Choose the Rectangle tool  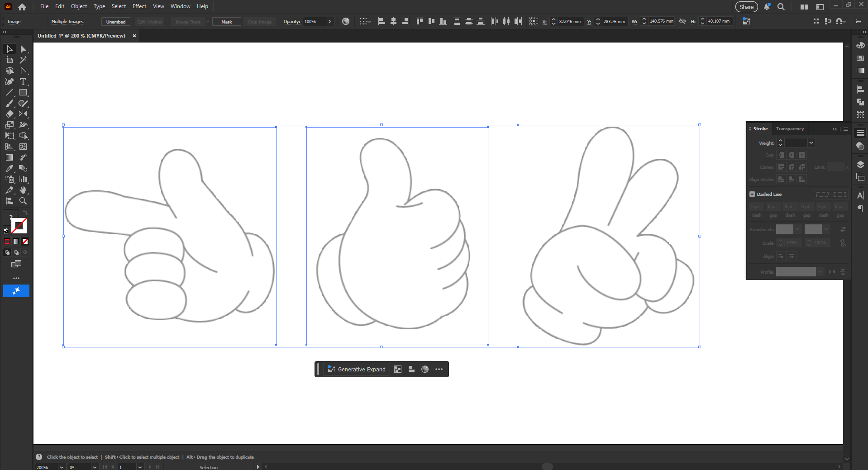click(23, 92)
